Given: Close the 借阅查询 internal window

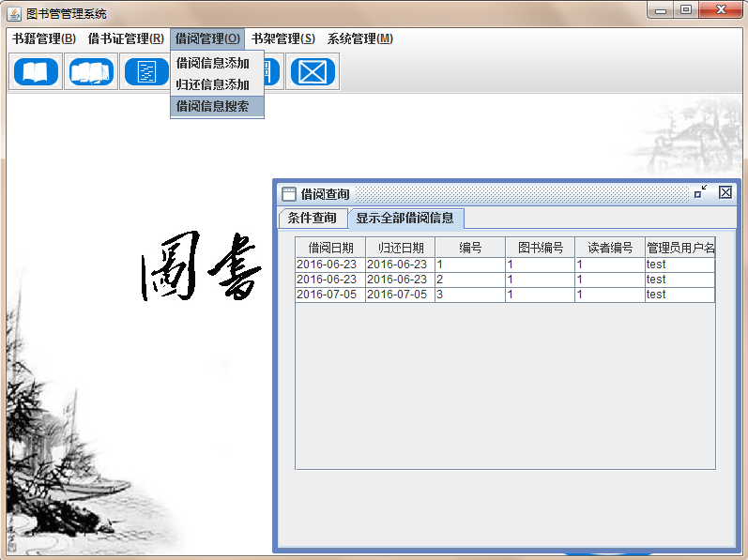Looking at the screenshot, I should coord(725,192).
